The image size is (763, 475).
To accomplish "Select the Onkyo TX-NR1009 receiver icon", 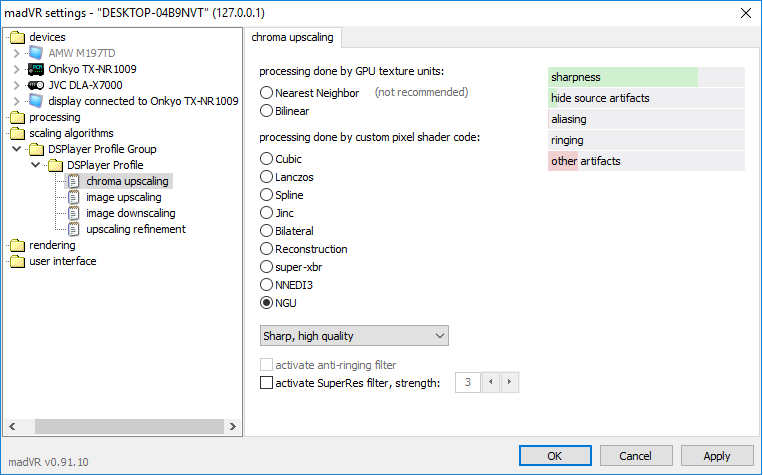I will pos(36,69).
